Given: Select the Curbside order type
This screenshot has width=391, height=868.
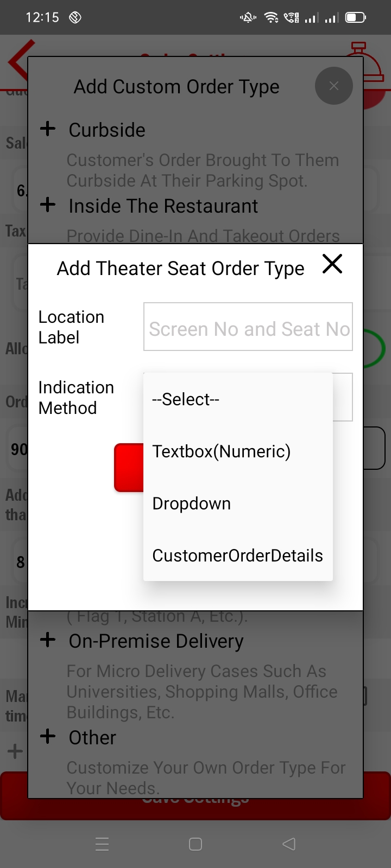Looking at the screenshot, I should click(107, 130).
